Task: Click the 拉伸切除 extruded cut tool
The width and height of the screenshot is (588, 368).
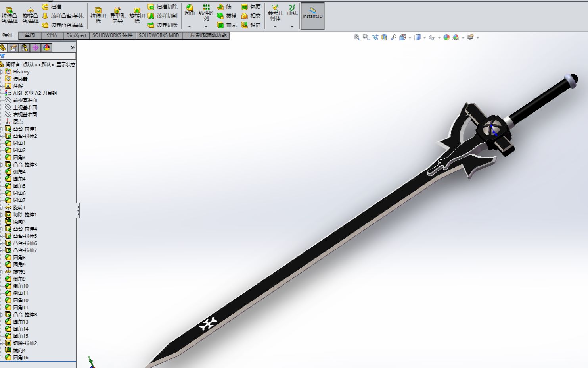Action: [98, 15]
